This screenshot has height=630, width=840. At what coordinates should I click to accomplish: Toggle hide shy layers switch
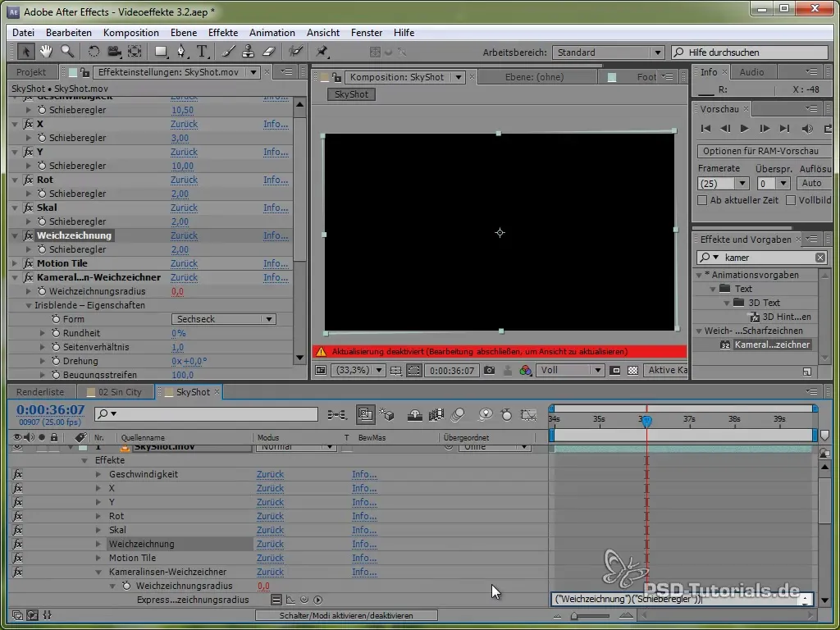pos(414,414)
